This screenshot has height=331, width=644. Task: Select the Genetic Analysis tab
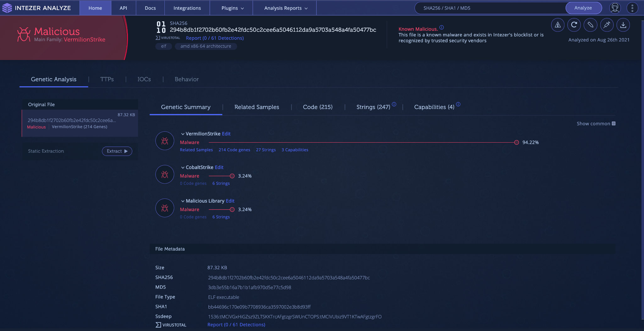[54, 79]
